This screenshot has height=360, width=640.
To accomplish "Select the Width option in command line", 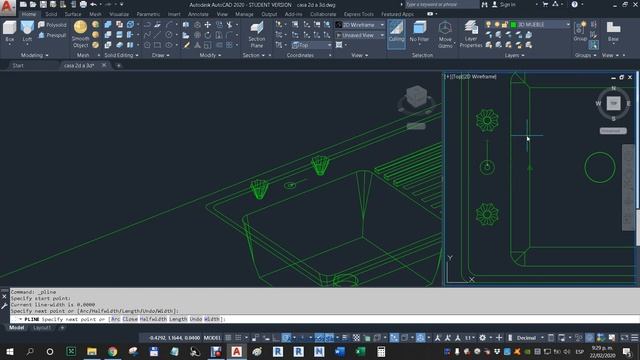I will click(211, 319).
